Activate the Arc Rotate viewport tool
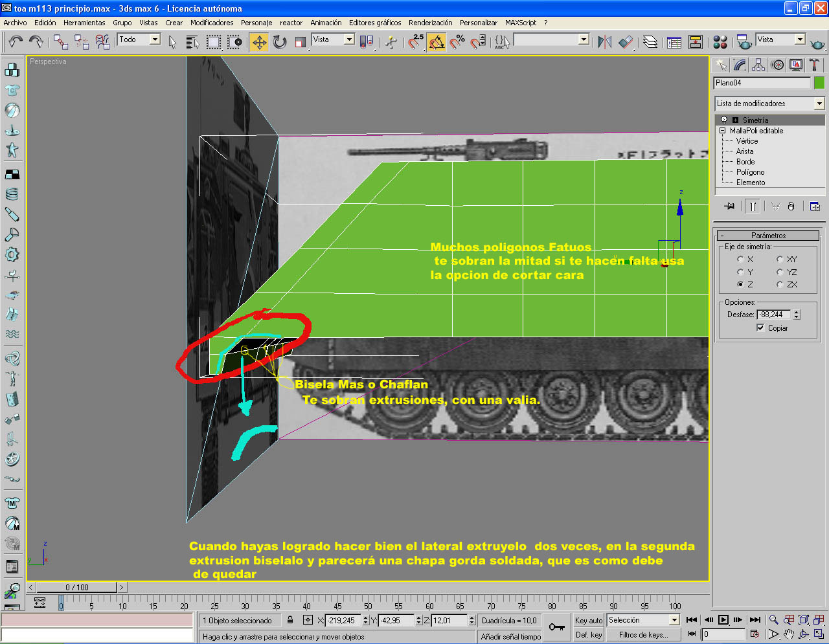The width and height of the screenshot is (829, 644). tap(804, 634)
